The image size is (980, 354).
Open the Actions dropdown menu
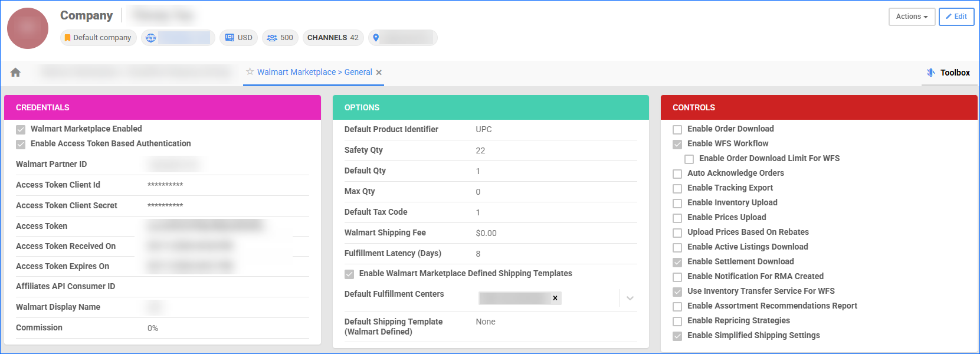pyautogui.click(x=912, y=17)
